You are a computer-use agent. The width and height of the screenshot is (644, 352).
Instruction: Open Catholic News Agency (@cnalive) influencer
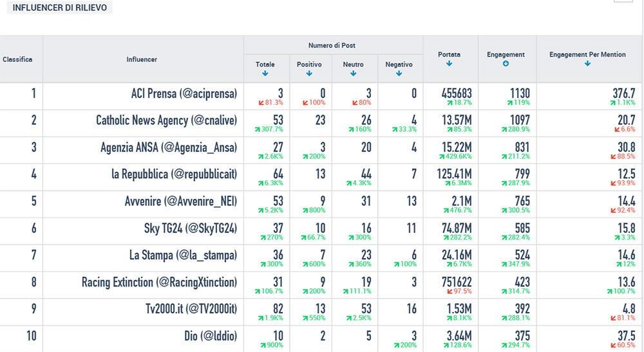point(166,120)
